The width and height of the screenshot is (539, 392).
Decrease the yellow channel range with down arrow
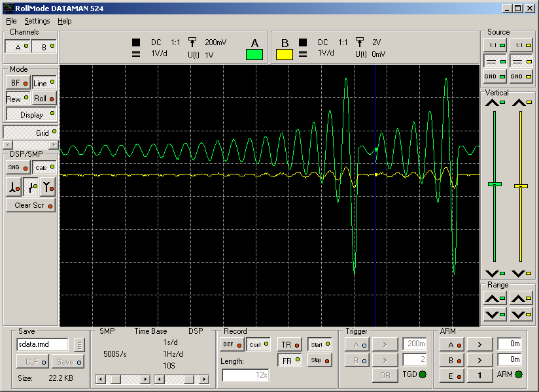[x=521, y=314]
